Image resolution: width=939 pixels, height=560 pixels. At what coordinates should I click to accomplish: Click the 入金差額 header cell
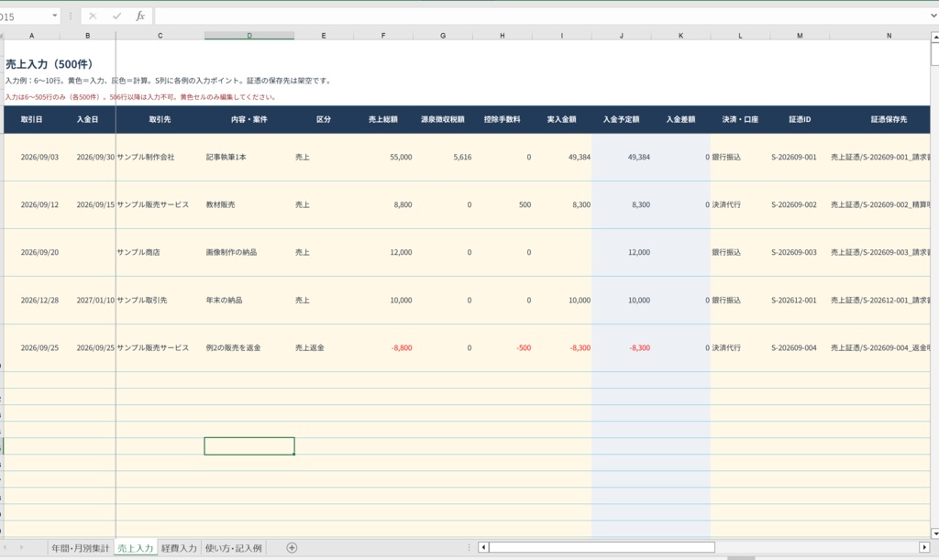pos(680,120)
